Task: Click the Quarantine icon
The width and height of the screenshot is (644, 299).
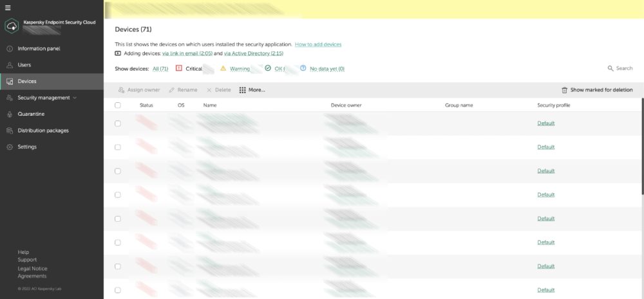Action: coord(10,114)
